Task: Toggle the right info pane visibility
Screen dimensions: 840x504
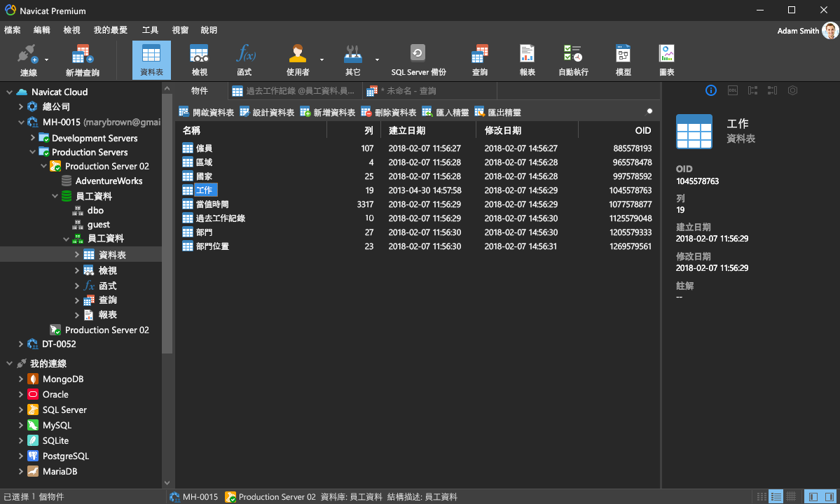Action: pyautogui.click(x=829, y=497)
